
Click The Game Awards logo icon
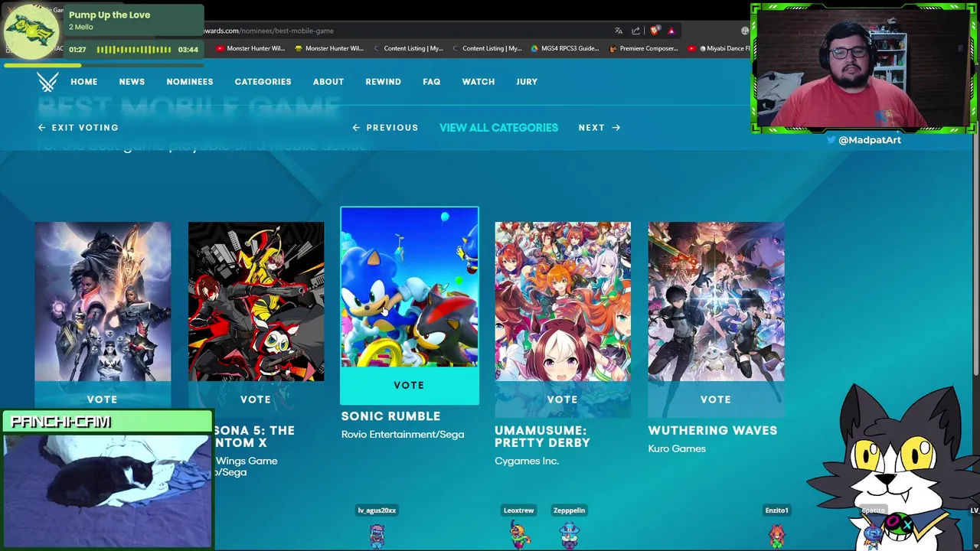pyautogui.click(x=48, y=82)
